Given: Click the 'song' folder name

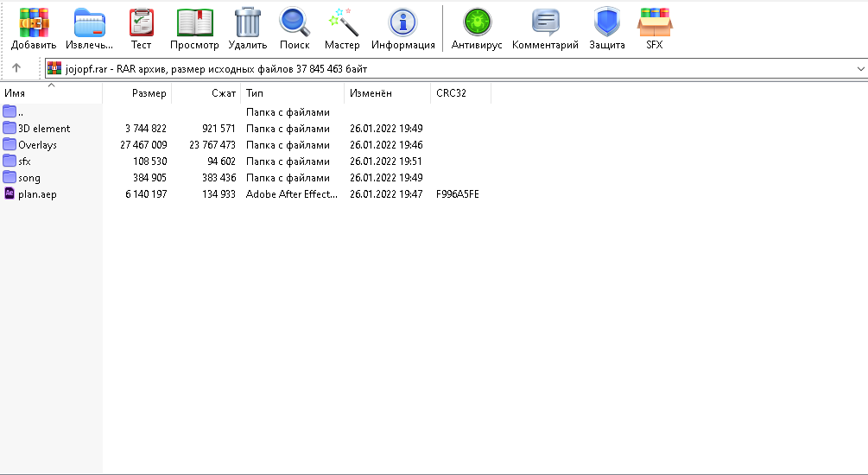Looking at the screenshot, I should pyautogui.click(x=29, y=178).
